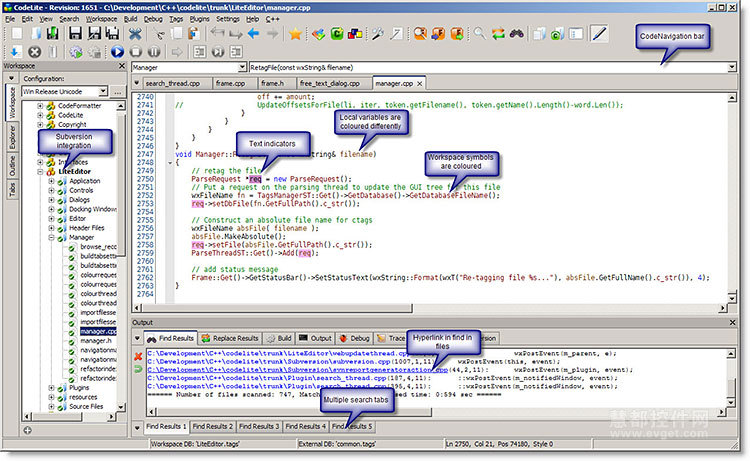
Task: Expand the CodeLite project node
Action: pos(40,115)
